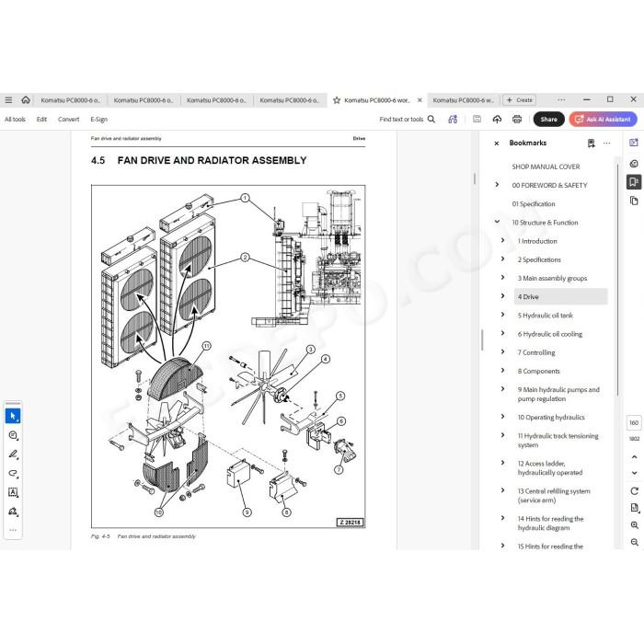Open the page thumbnails icon in the right rail
Viewport: 644px width, 644px height.
634,201
